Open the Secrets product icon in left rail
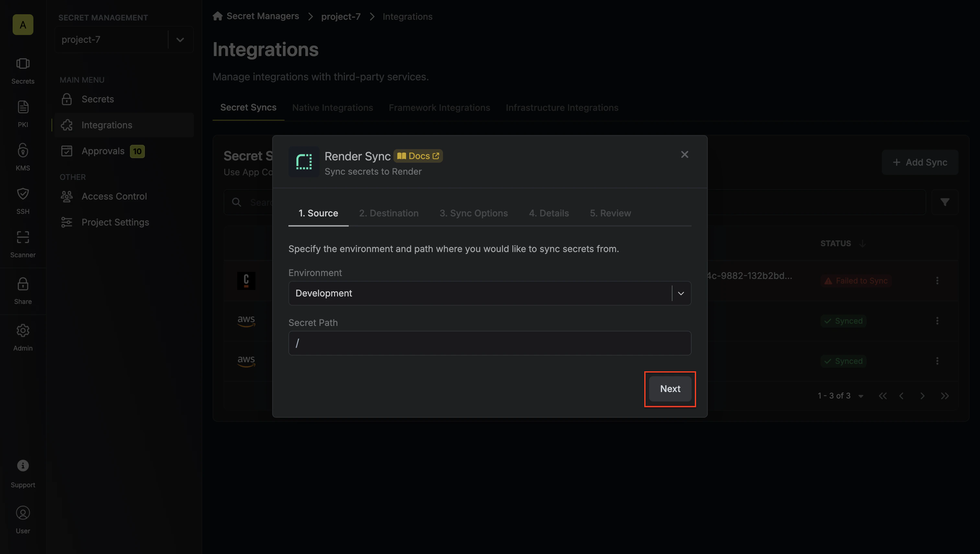Viewport: 980px width, 554px height. click(x=23, y=64)
